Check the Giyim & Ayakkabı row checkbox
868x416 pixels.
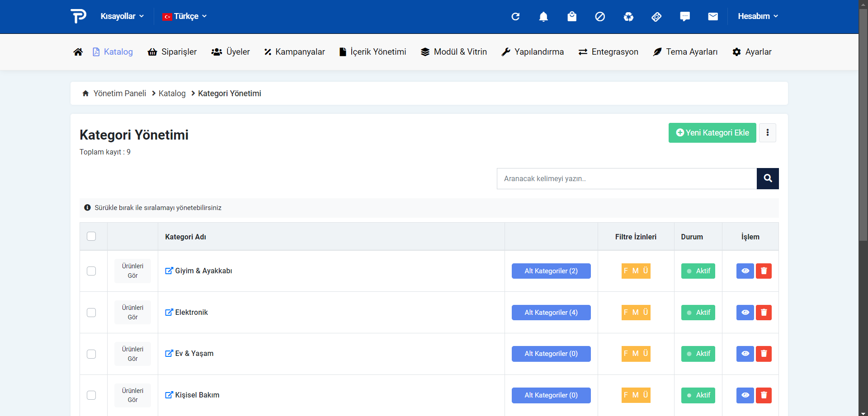pyautogui.click(x=91, y=271)
